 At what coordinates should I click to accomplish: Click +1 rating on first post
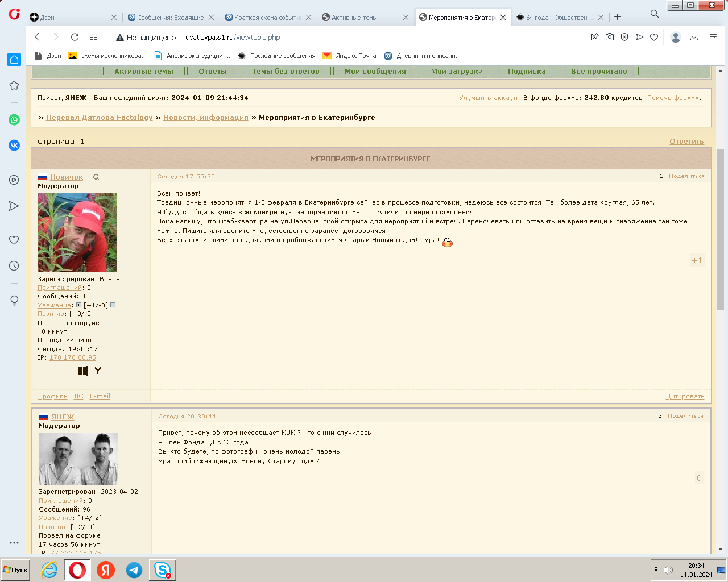click(x=697, y=260)
